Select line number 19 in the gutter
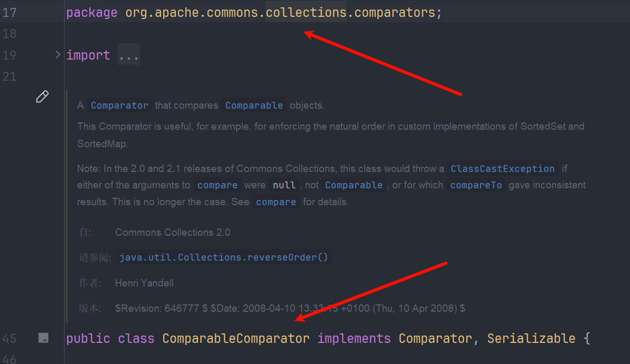This screenshot has height=364, width=630. click(x=9, y=55)
